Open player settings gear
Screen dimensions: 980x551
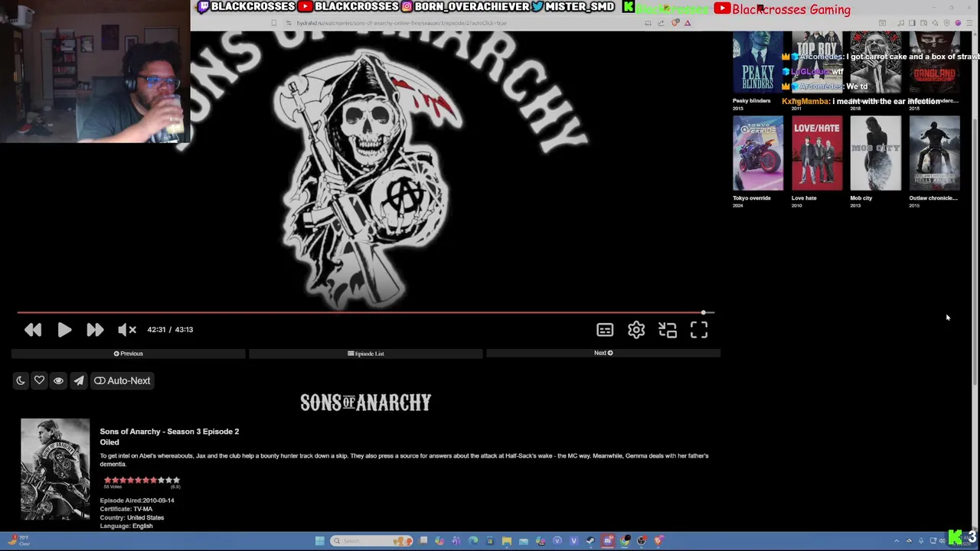[x=636, y=330]
